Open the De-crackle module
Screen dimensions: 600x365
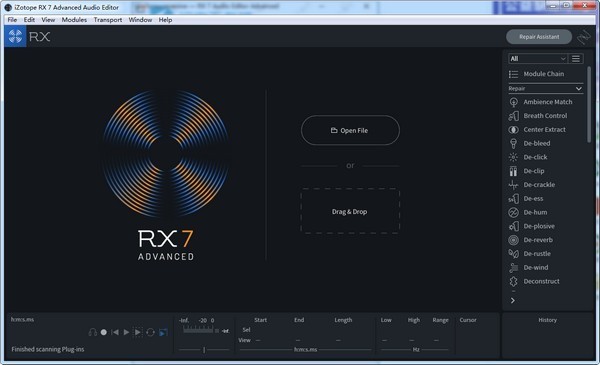(532, 184)
